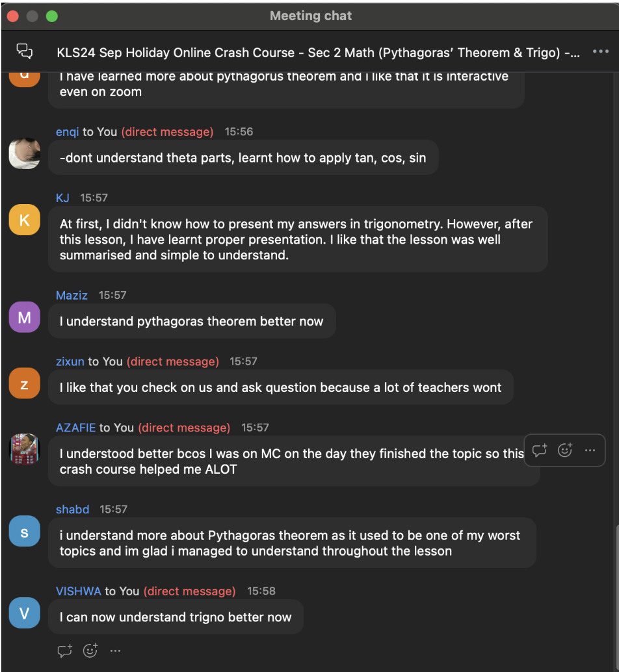Click the chat bubbles icon in header
The image size is (619, 672).
click(x=25, y=51)
